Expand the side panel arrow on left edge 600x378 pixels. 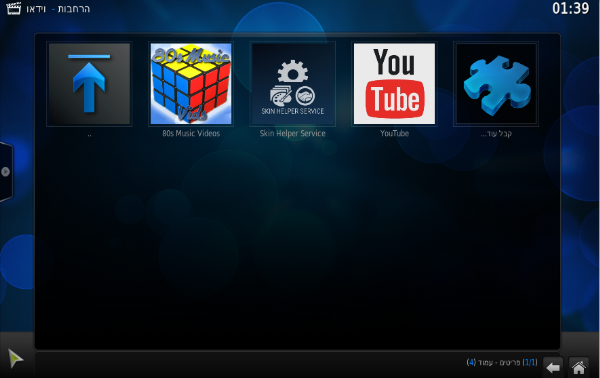pos(5,172)
